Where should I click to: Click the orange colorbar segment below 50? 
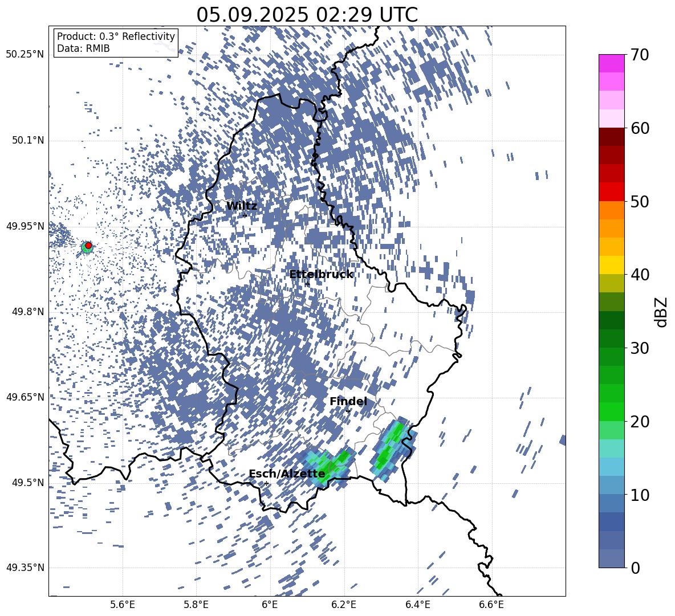(x=612, y=210)
